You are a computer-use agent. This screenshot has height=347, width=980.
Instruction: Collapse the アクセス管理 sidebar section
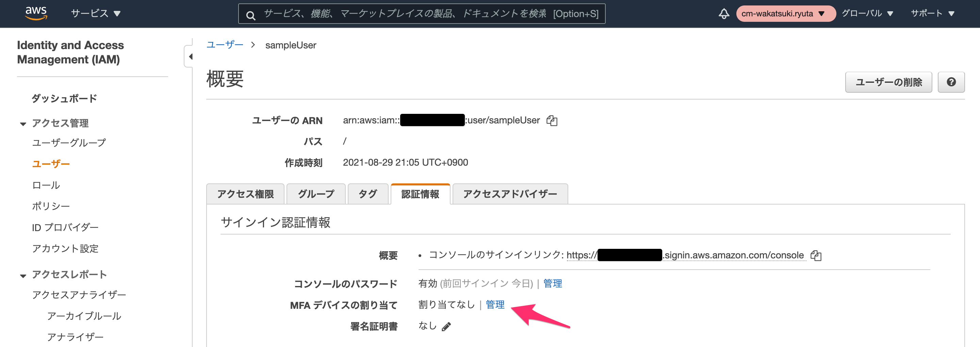tap(23, 124)
